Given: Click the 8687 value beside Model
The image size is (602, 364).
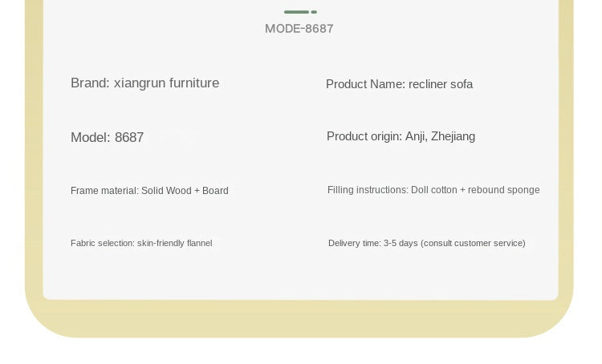Looking at the screenshot, I should (x=129, y=137).
